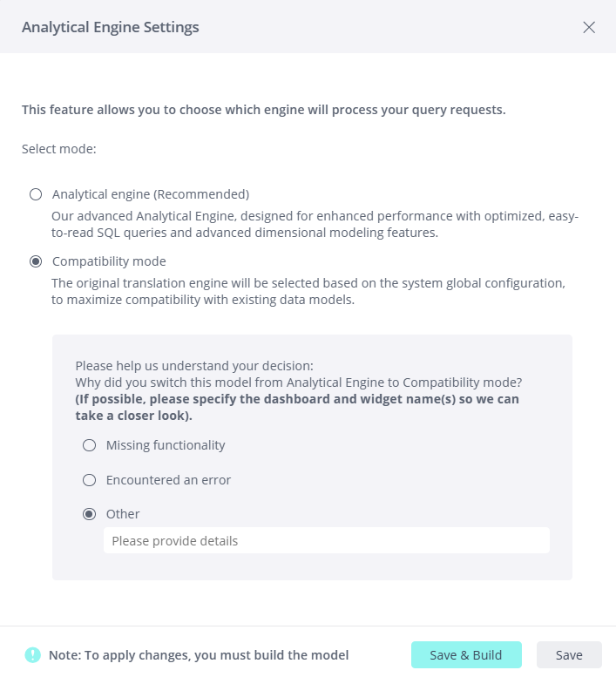This screenshot has height=677, width=616.
Task: Select the Compatibility mode radio circle
Action: tap(36, 261)
